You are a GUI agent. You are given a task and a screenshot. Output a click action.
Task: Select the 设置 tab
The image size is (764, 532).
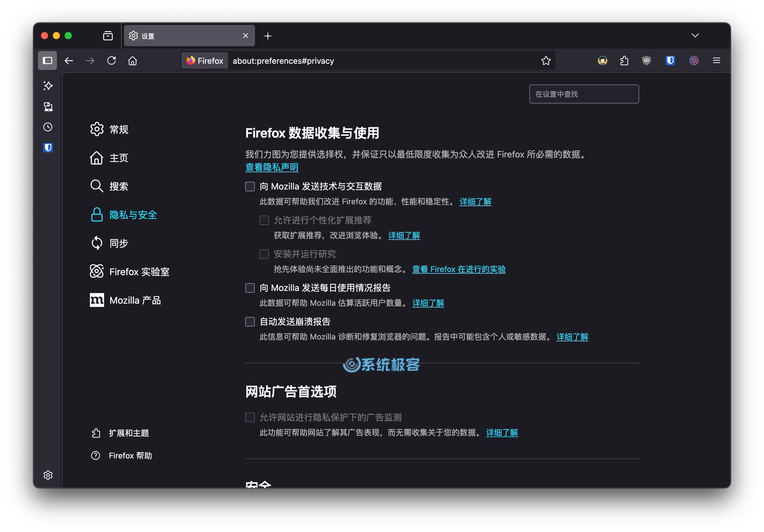189,36
